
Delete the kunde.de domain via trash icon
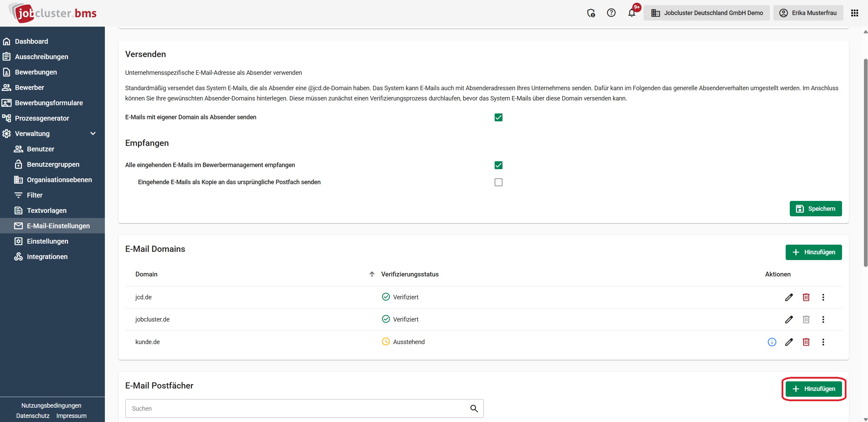tap(806, 342)
